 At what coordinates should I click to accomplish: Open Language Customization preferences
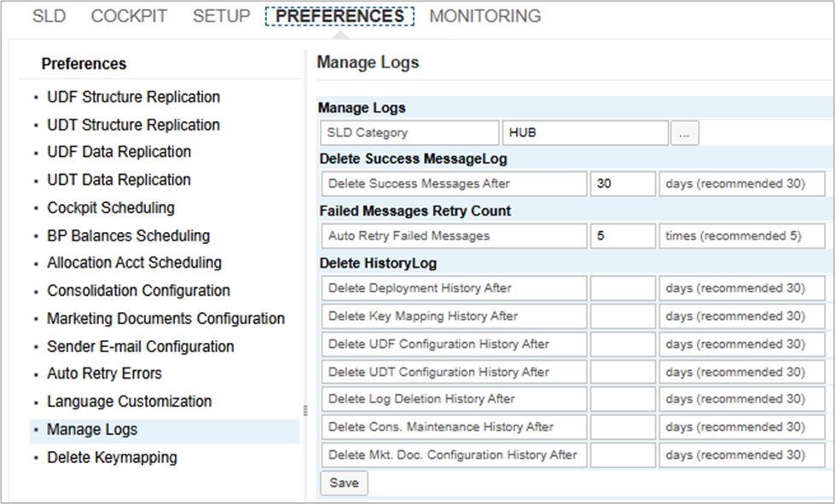pos(129,402)
